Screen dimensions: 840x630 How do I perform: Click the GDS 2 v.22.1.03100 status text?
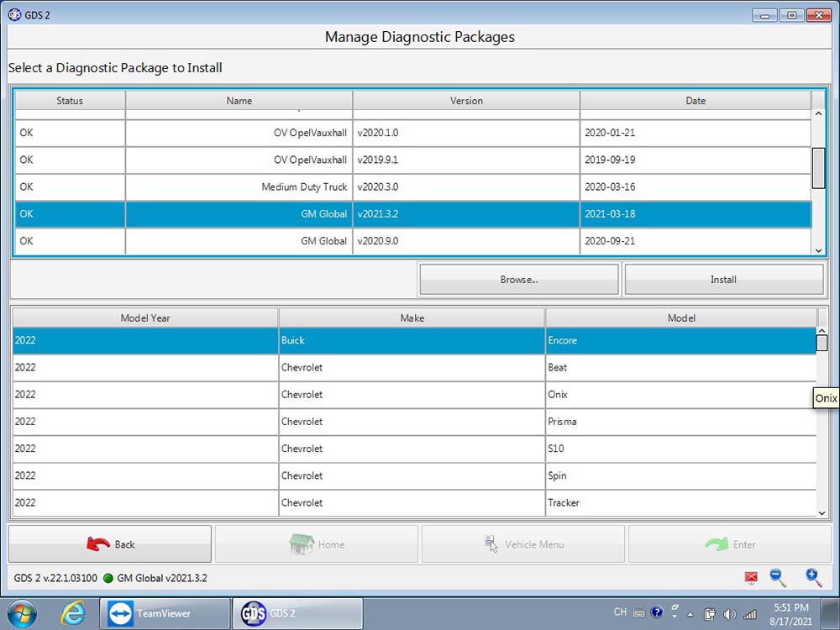55,578
